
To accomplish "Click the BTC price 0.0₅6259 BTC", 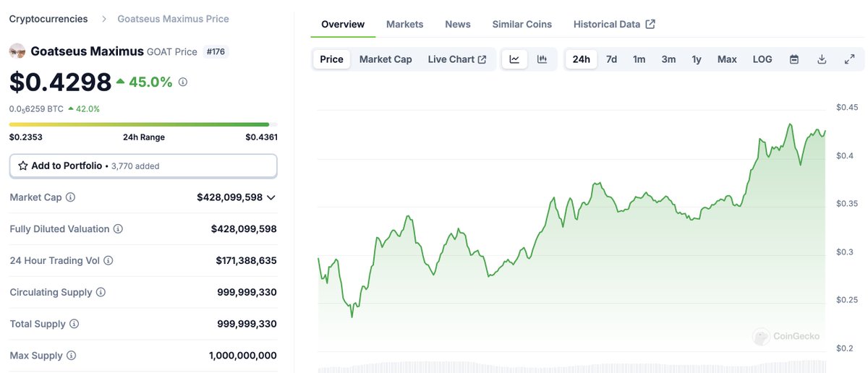I will pyautogui.click(x=36, y=109).
